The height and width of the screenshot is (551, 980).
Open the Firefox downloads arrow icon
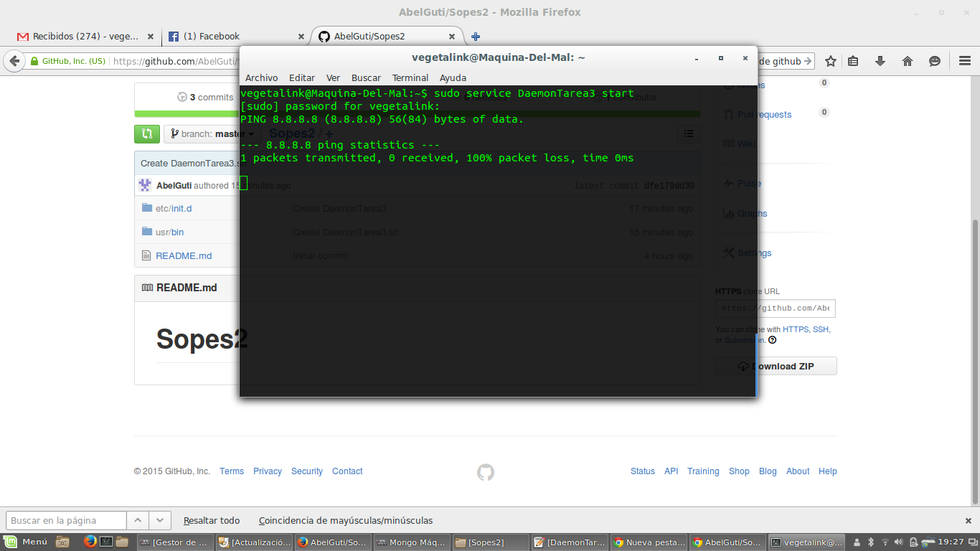click(x=880, y=62)
